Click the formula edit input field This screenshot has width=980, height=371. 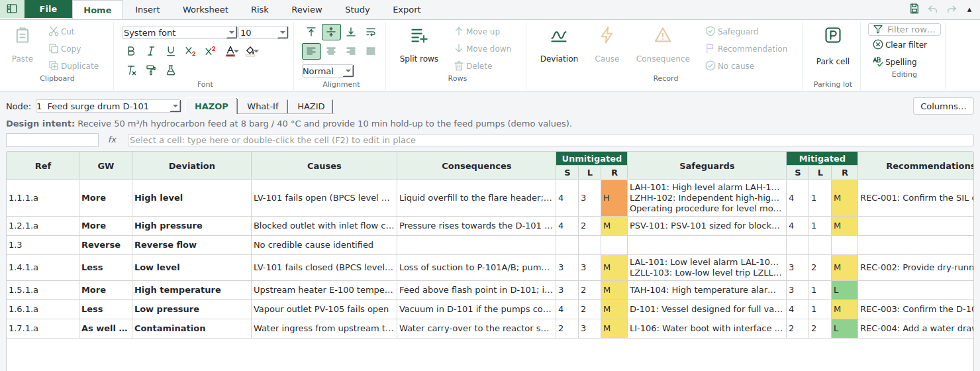tap(551, 140)
